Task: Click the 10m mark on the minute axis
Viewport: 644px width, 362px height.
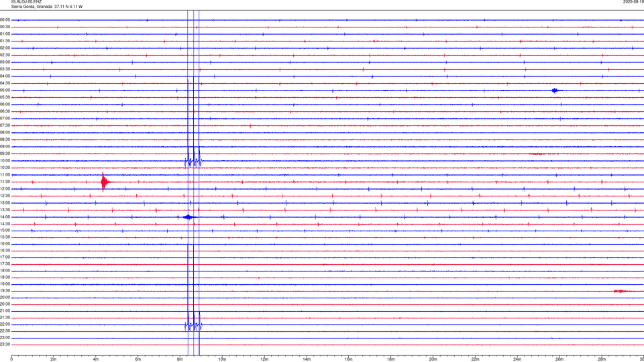Action: 222,359
